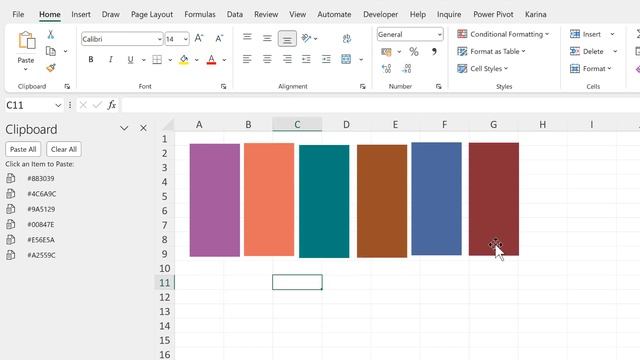The width and height of the screenshot is (640, 360).
Task: Set Middle Align for cell text
Action: coord(267,38)
